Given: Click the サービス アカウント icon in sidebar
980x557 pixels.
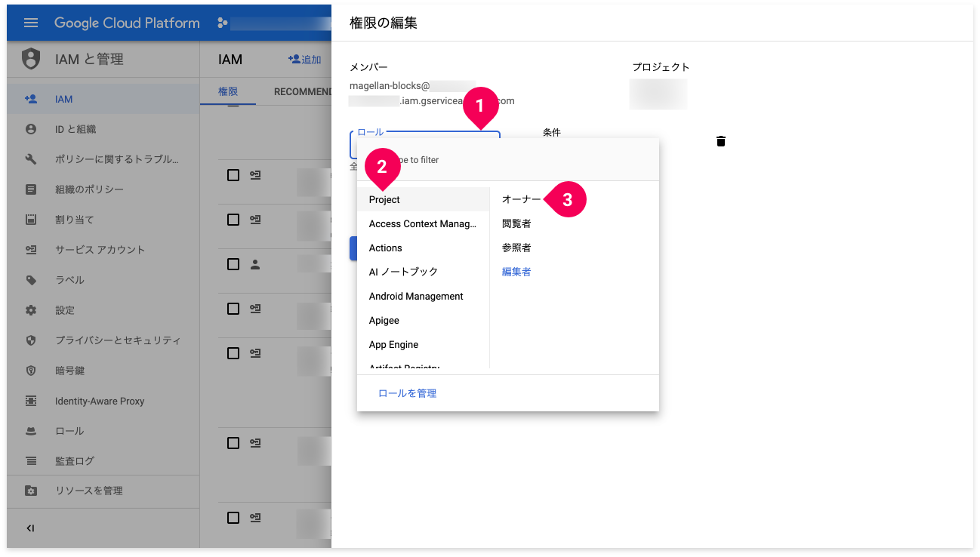Looking at the screenshot, I should pyautogui.click(x=31, y=250).
